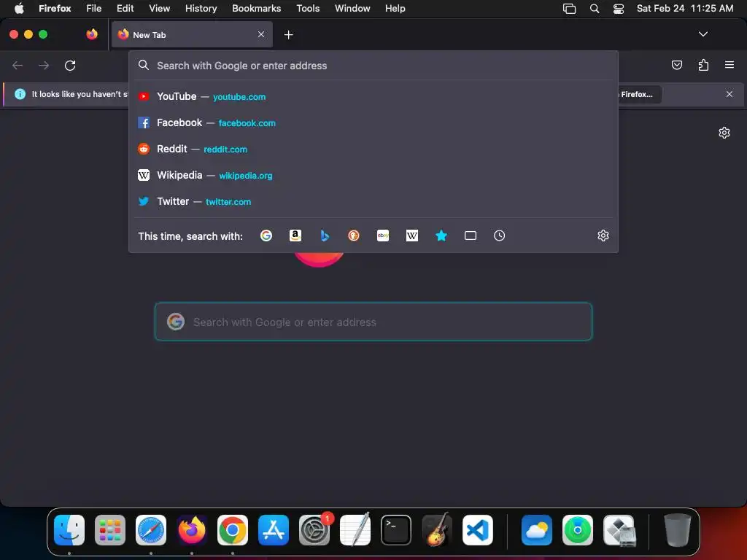Screen dimensions: 747x560
Task: Open the Firefox app menu
Action: point(55,9)
